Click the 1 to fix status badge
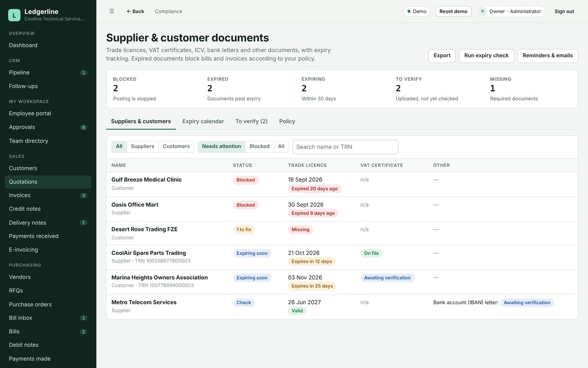Image resolution: width=588 pixels, height=368 pixels. point(244,230)
